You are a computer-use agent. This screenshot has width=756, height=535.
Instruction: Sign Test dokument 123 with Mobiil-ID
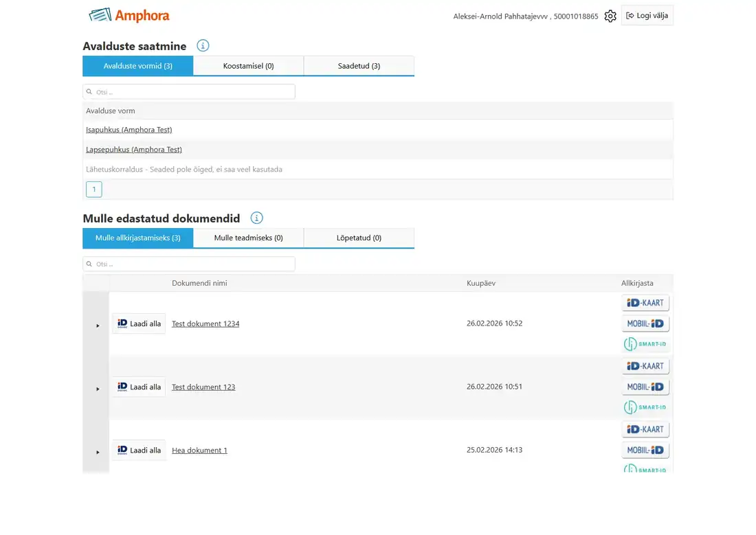pos(645,387)
